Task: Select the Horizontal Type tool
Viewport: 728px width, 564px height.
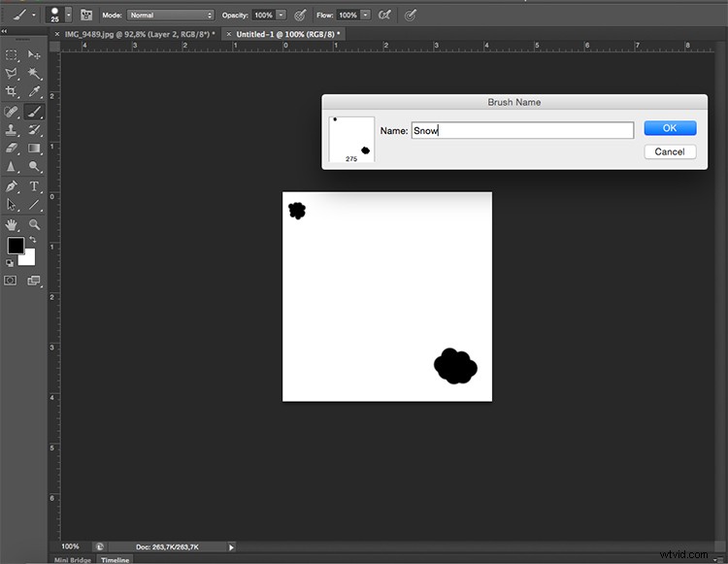Action: click(x=34, y=185)
